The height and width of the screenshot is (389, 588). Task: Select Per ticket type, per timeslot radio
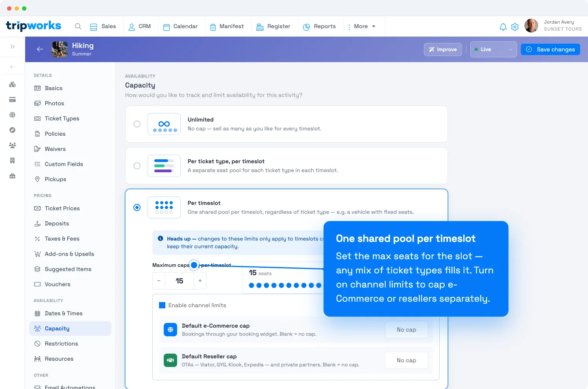point(137,166)
